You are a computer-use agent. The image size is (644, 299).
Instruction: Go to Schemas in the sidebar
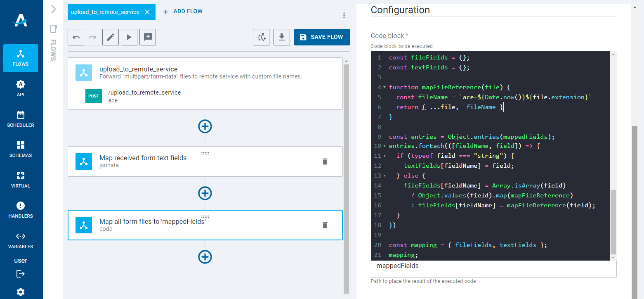21,149
